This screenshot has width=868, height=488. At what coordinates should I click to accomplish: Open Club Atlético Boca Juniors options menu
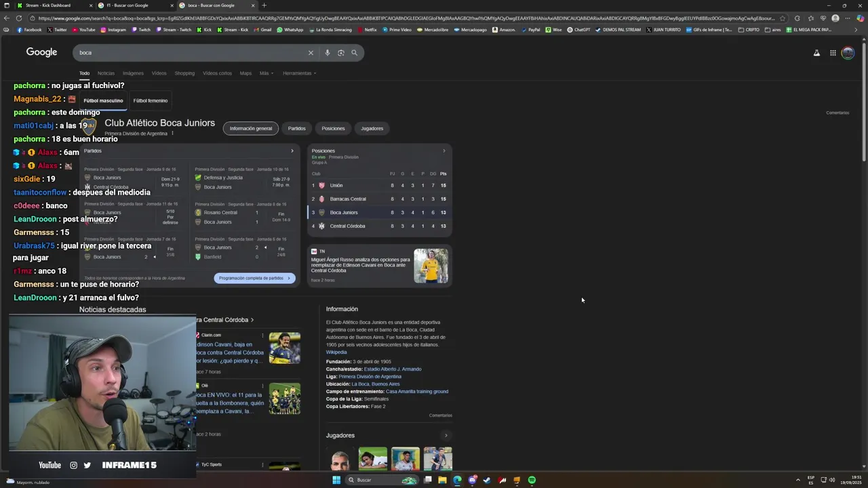click(172, 134)
